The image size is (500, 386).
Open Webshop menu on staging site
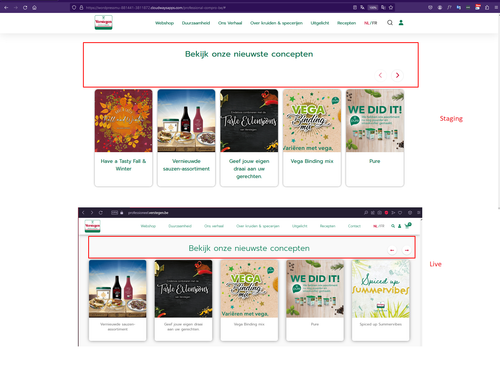[x=164, y=23]
